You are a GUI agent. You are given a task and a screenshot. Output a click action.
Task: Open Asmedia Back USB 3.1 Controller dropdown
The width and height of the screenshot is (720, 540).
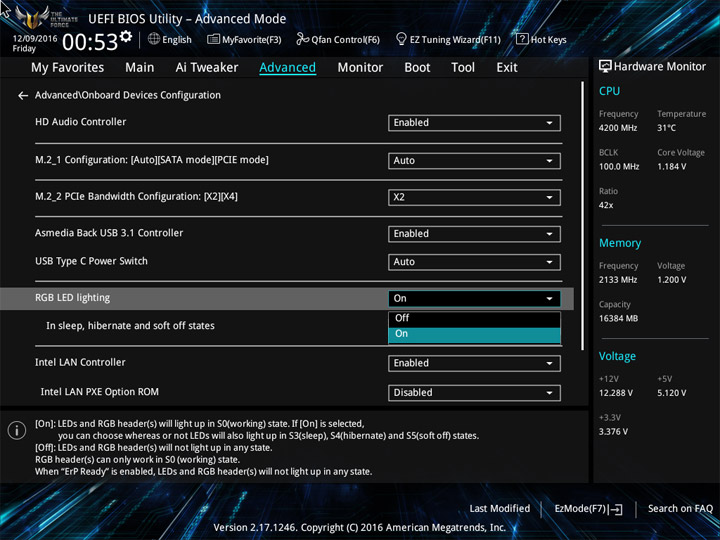coord(474,234)
